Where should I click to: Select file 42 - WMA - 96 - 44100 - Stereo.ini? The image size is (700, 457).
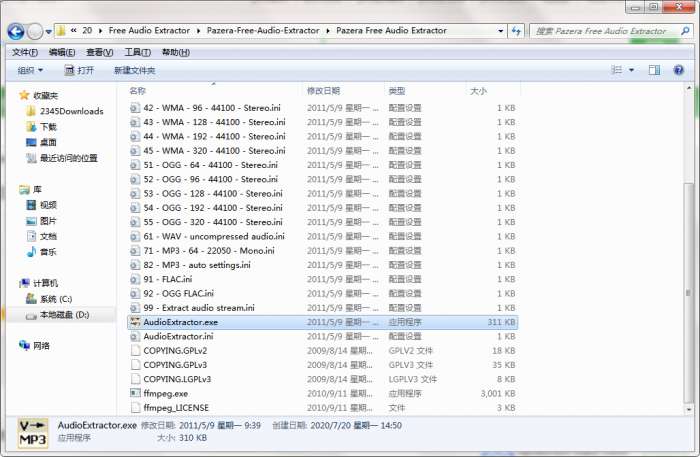(212, 108)
